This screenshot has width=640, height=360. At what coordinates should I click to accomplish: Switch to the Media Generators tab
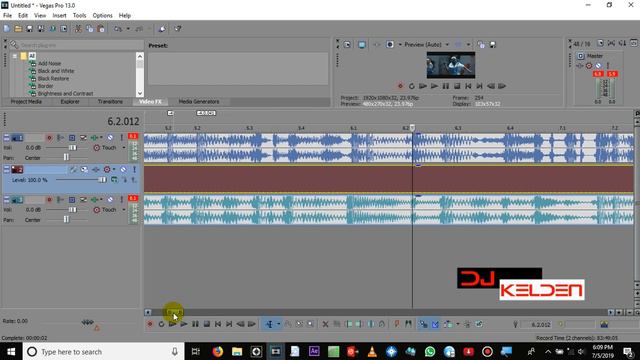pos(199,102)
